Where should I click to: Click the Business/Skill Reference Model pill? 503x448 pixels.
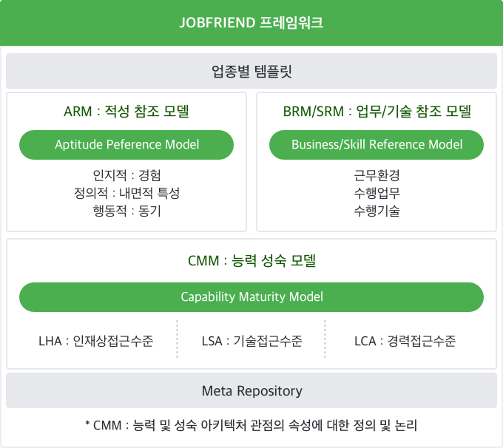(x=377, y=145)
